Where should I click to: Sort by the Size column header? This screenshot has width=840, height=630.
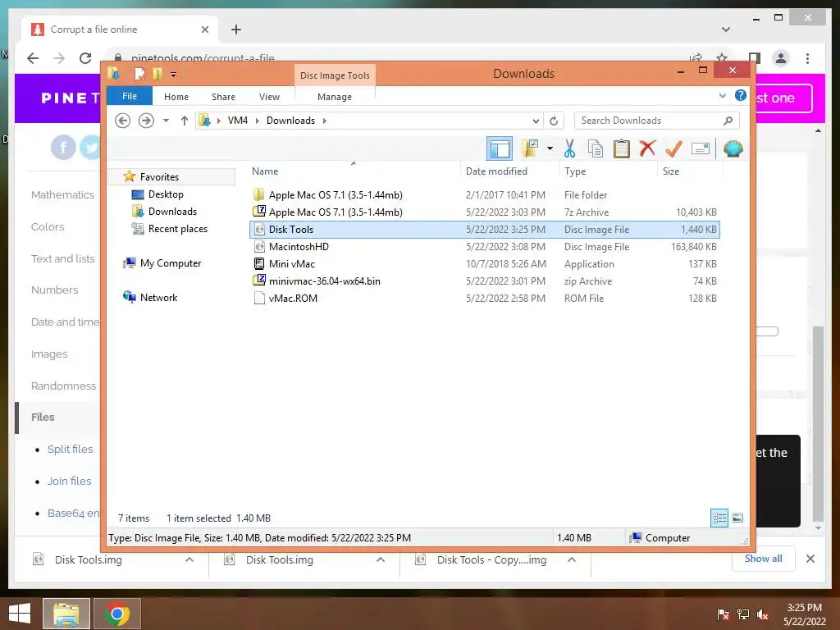point(690,171)
